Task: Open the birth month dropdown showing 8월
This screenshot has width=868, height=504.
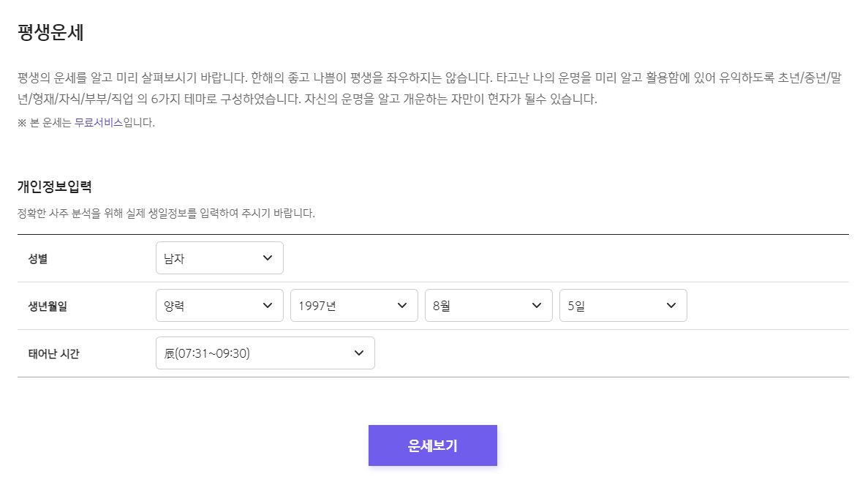Action: click(488, 305)
